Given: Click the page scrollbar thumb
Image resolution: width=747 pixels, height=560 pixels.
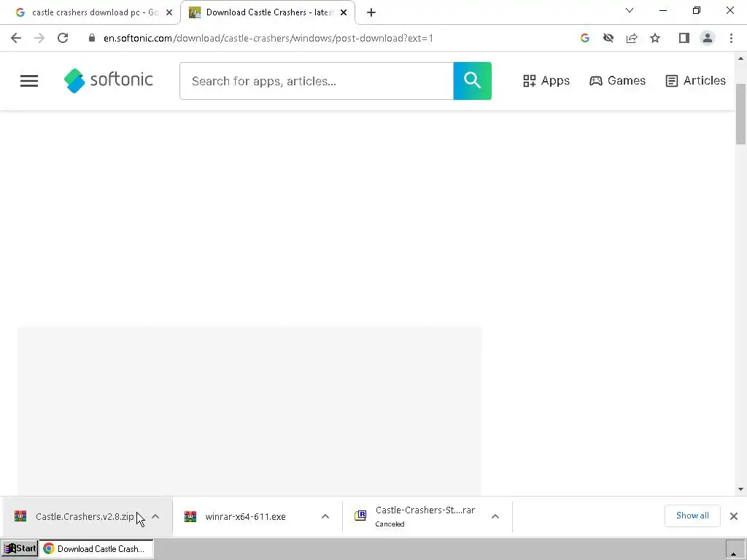Looking at the screenshot, I should [740, 114].
